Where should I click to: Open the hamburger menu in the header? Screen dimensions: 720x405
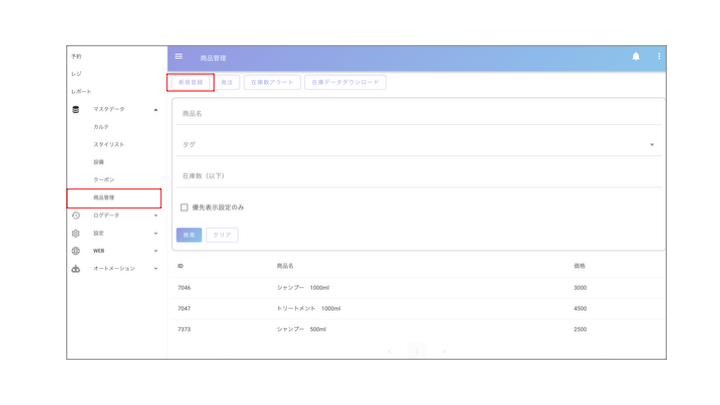coord(179,57)
